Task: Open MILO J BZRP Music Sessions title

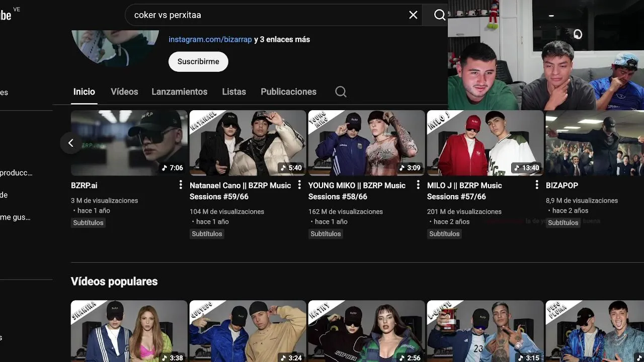Action: pos(464,191)
